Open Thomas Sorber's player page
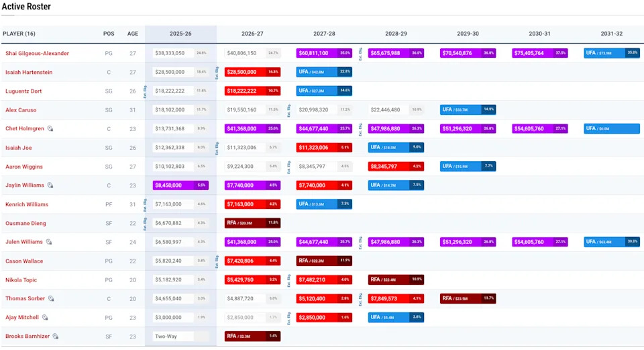The image size is (644, 350). (25, 298)
